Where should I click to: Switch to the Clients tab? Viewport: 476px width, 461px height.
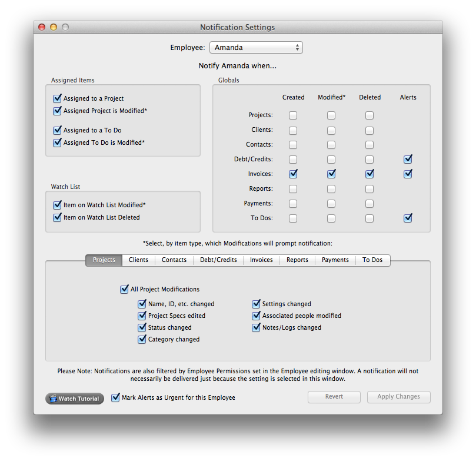tap(138, 260)
